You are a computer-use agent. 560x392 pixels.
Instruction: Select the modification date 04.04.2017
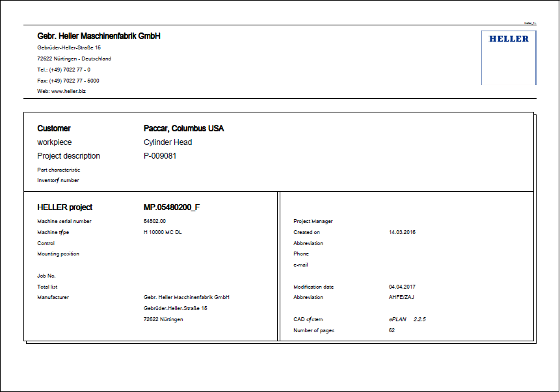pyautogui.click(x=402, y=287)
